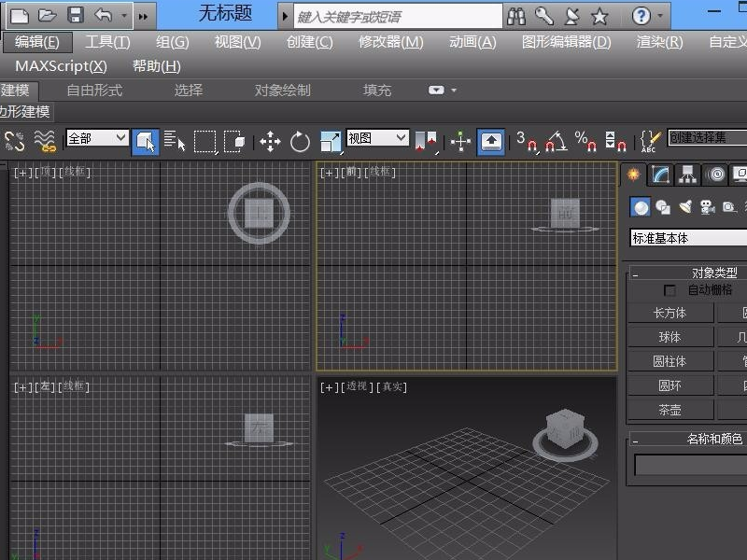Toggle the 3D Snaps button
747x560 pixels.
click(x=528, y=142)
